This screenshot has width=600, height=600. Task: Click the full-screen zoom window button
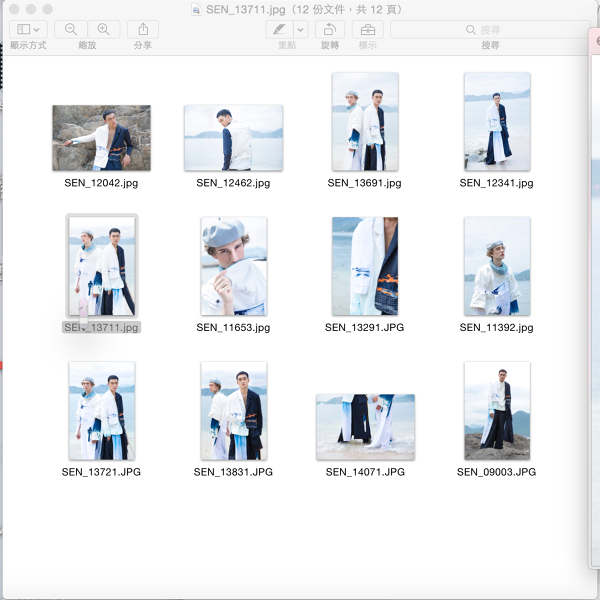coord(47,9)
